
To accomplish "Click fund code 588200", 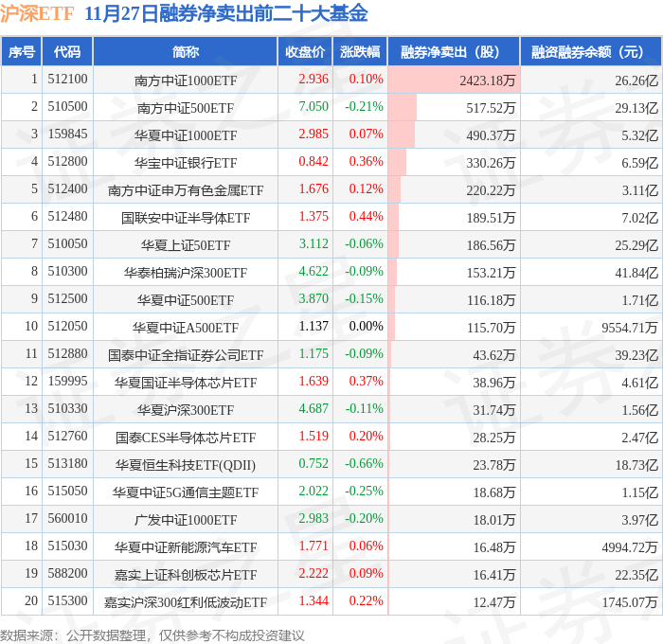I will [67, 573].
